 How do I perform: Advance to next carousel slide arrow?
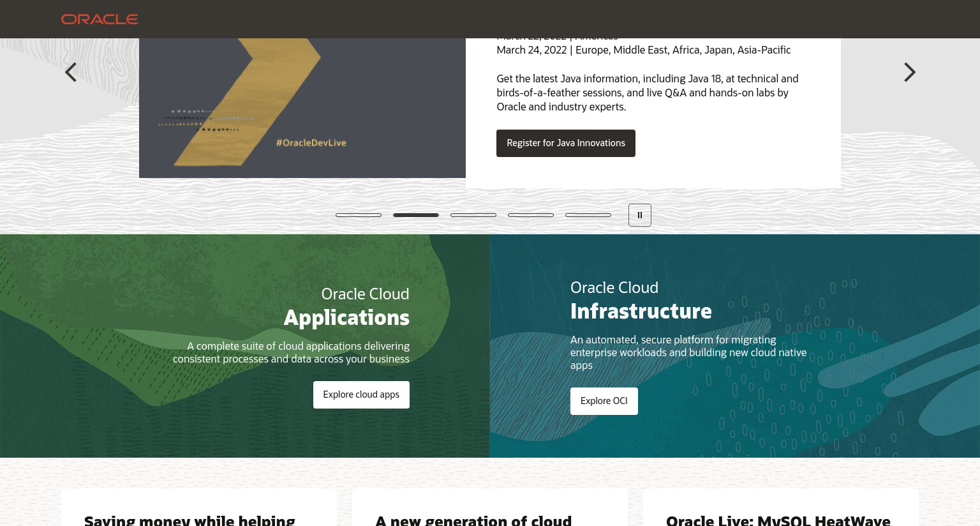(x=910, y=72)
